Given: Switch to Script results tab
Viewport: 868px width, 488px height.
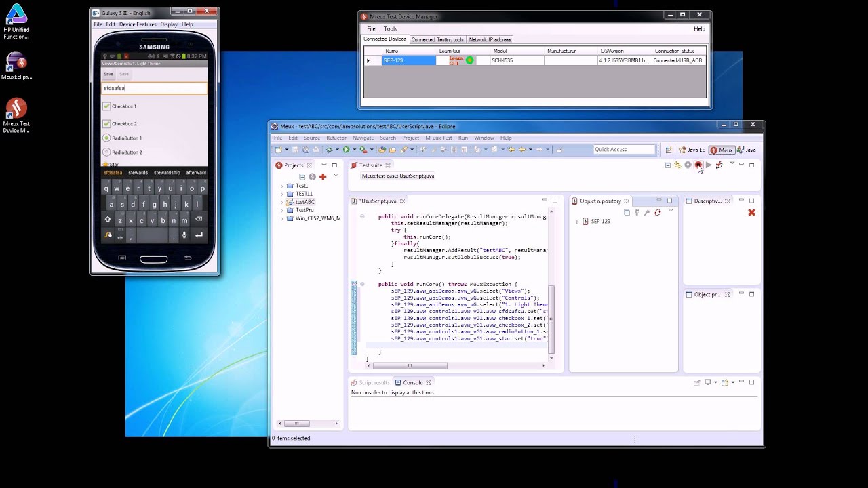Looking at the screenshot, I should point(370,382).
